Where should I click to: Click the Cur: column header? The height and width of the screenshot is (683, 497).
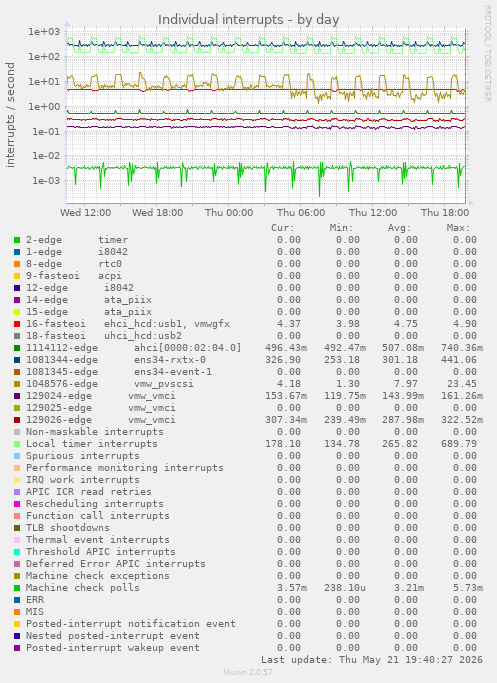coord(283,228)
